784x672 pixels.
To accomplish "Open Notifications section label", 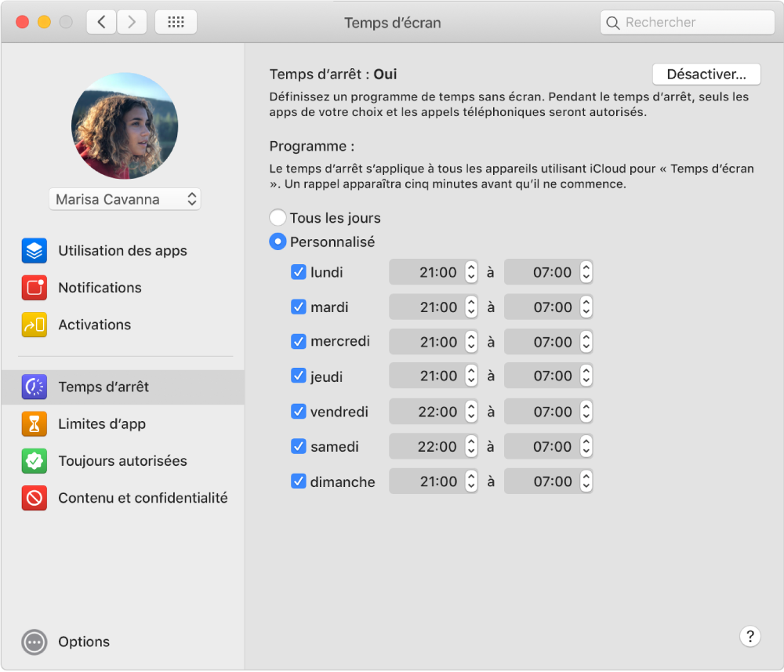I will [100, 288].
